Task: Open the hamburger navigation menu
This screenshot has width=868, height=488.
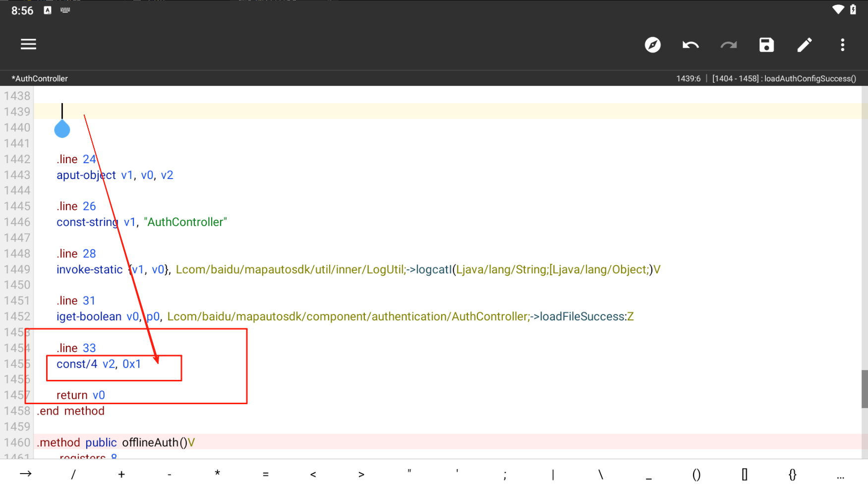Action: (28, 45)
